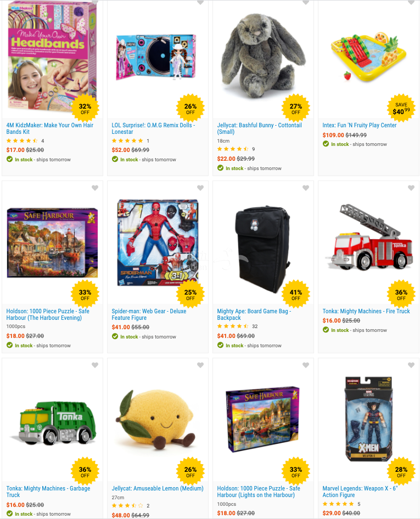Click heart icon on Marvel Legends Weapon X
420x519 pixels.
tap(411, 365)
